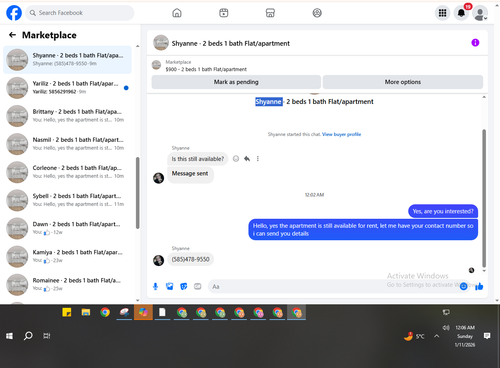Open more menu for Shyanne's message
The width and height of the screenshot is (500, 368).
click(x=257, y=159)
